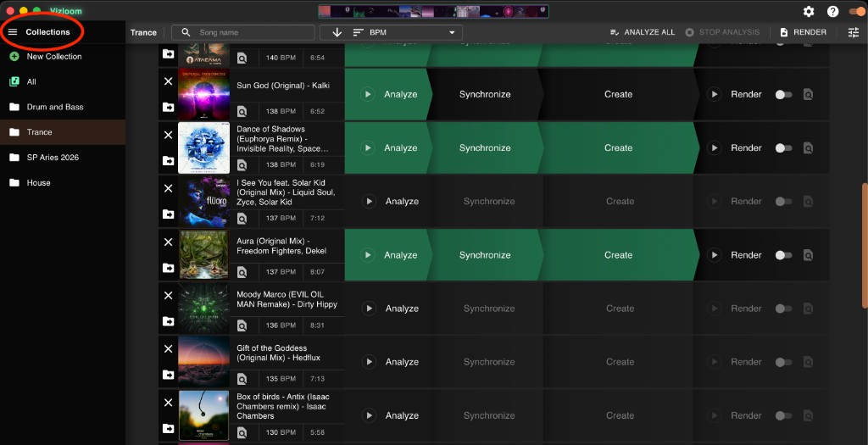
Task: Toggle render switch for Moody Marco
Action: pyautogui.click(x=783, y=309)
